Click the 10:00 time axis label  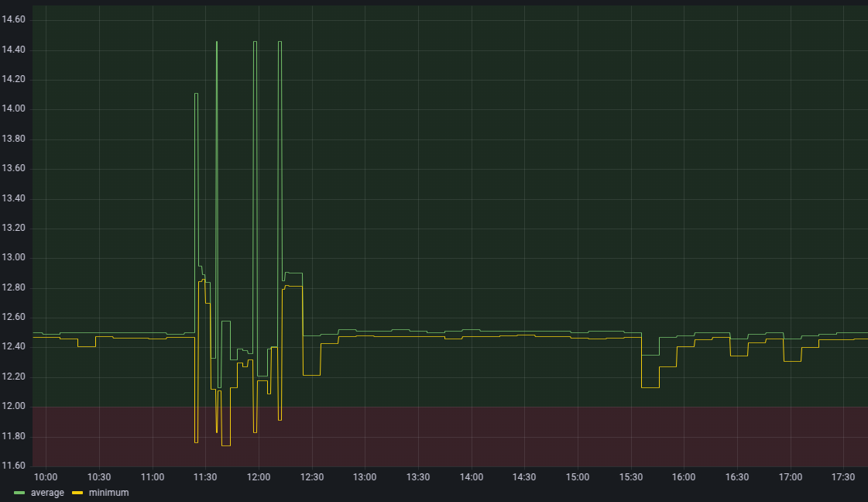(x=46, y=476)
